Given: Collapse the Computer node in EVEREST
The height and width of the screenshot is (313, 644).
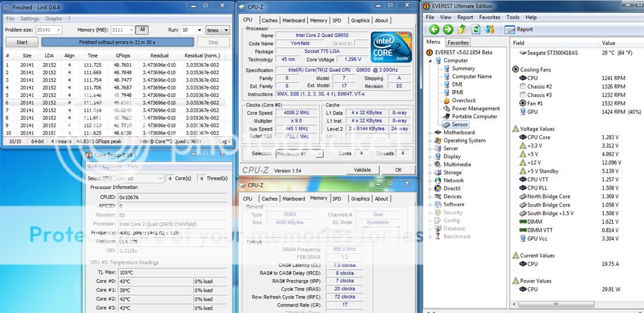Looking at the screenshot, I should 430,61.
